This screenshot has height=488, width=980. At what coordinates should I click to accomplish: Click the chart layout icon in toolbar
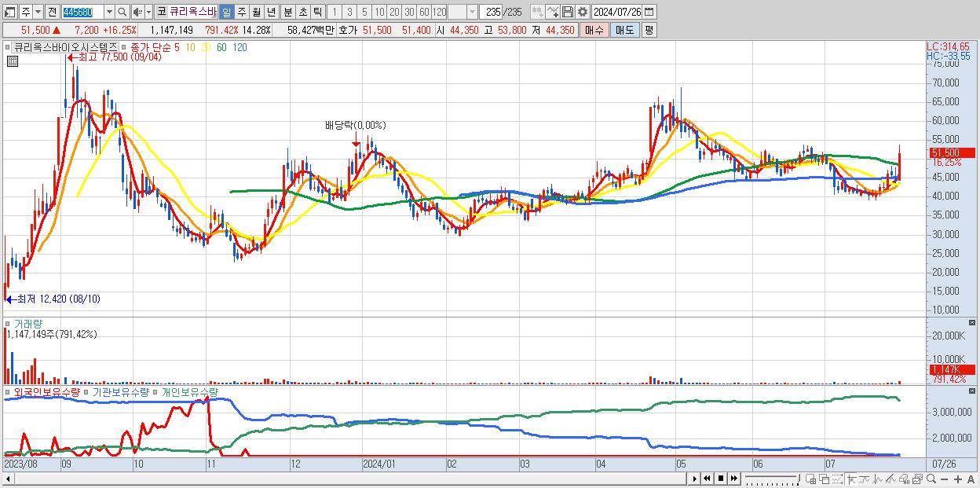10,12
